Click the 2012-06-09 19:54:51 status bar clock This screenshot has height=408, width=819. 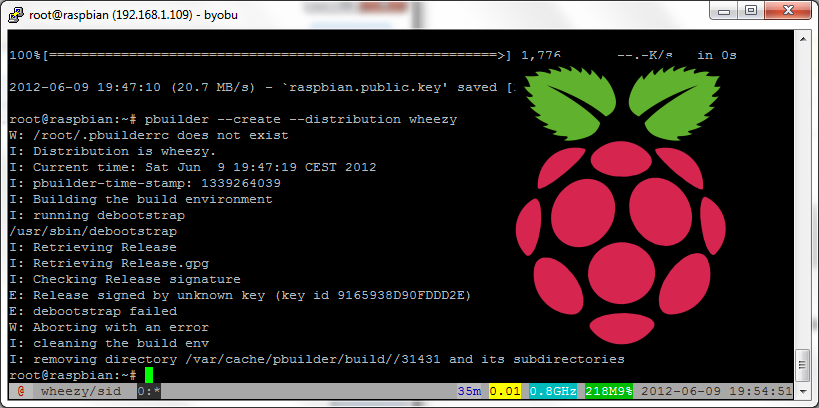tap(717, 391)
